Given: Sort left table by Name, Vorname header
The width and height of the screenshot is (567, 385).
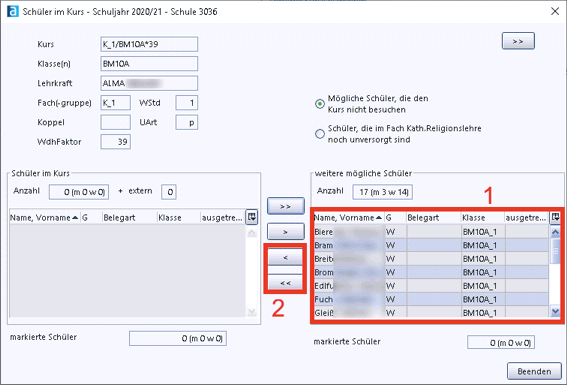Looking at the screenshot, I should [x=44, y=218].
